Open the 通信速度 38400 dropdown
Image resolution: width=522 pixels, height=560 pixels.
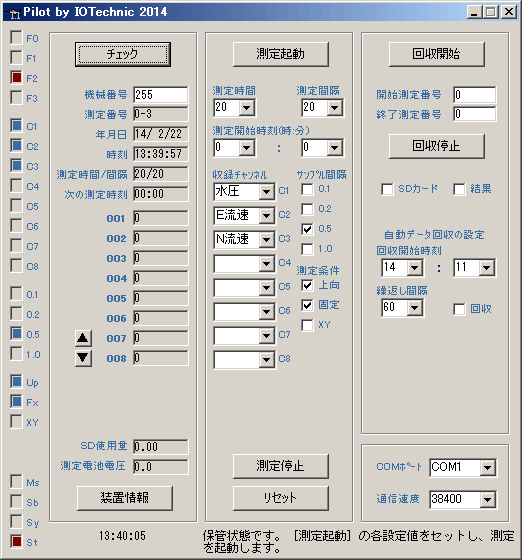point(487,499)
